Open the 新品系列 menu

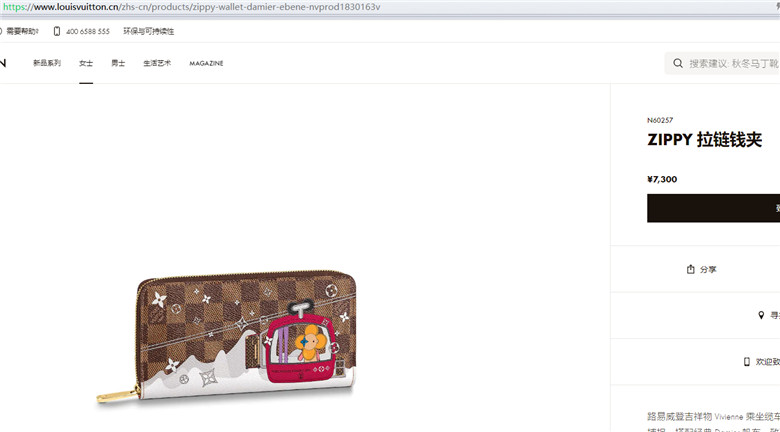[47, 63]
